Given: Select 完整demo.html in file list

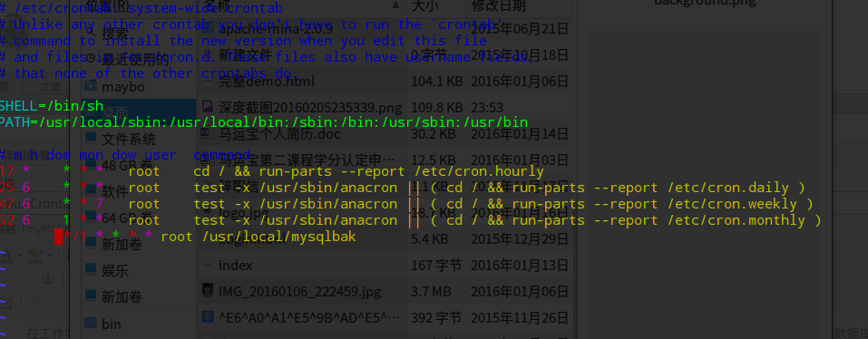Looking at the screenshot, I should tap(267, 82).
